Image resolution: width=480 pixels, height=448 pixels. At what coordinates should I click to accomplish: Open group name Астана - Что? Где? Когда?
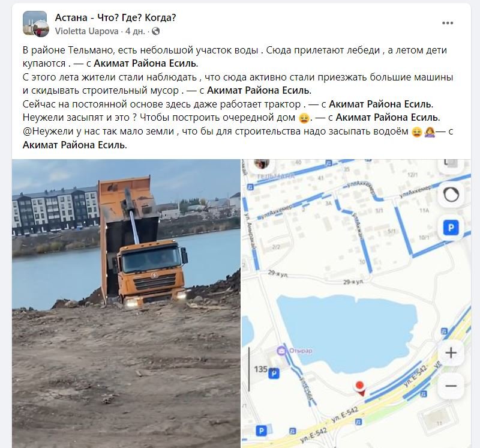115,18
